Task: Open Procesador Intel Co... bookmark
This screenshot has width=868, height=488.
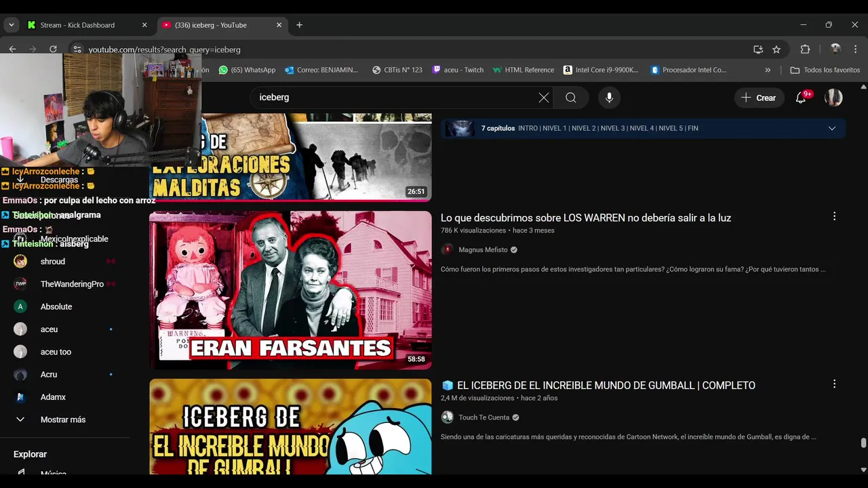Action: [x=688, y=70]
